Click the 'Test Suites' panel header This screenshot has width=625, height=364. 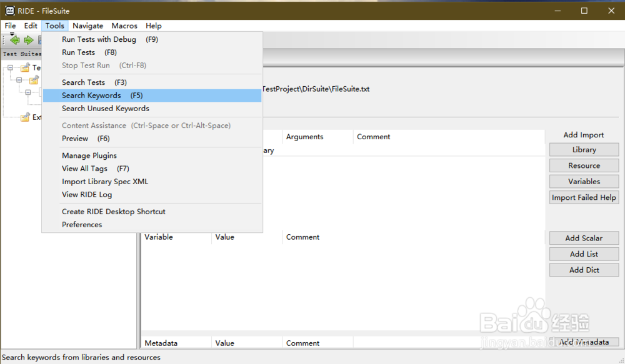[x=22, y=54]
